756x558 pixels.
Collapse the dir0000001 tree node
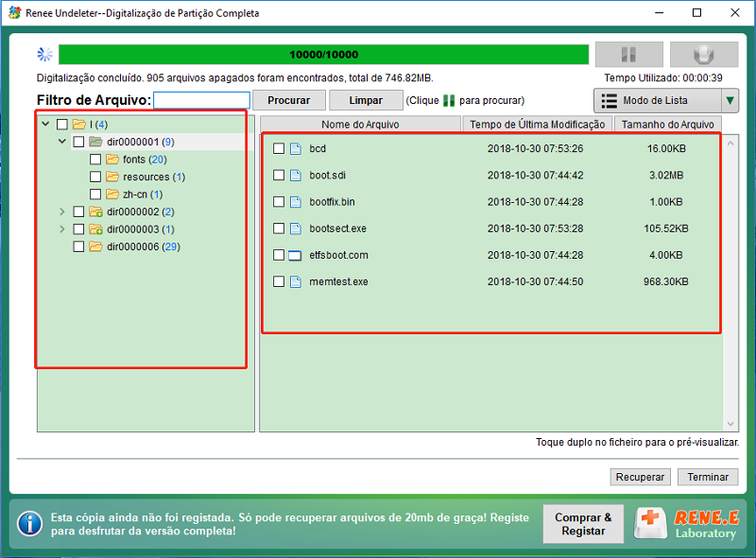coord(62,142)
